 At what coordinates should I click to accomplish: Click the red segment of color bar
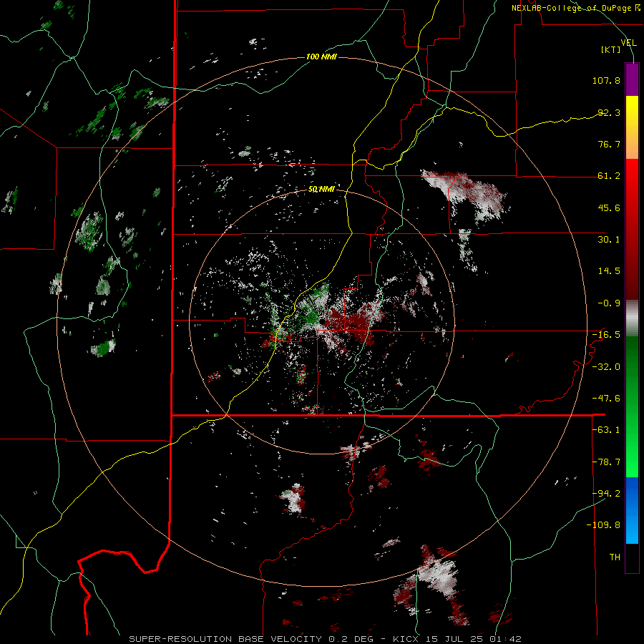632,229
